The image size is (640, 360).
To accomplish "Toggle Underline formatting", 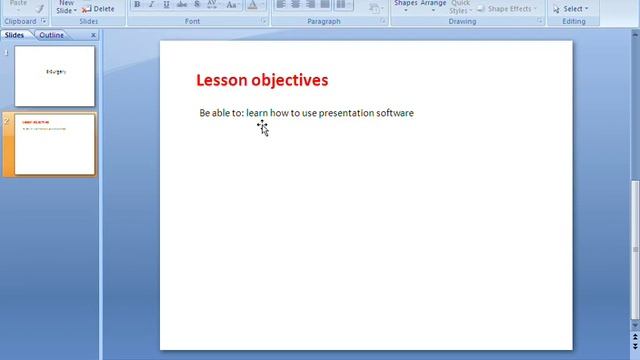I will coord(166,4).
